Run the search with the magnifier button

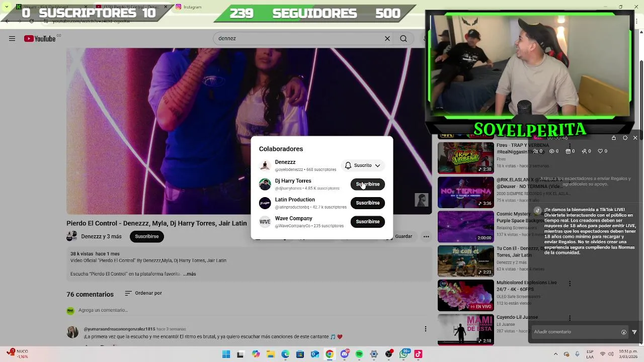(404, 39)
